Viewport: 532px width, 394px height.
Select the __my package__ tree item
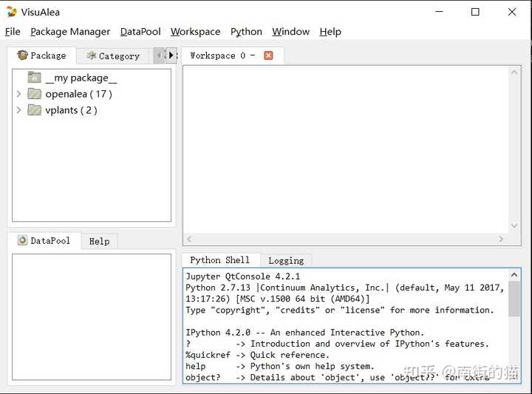pos(81,78)
